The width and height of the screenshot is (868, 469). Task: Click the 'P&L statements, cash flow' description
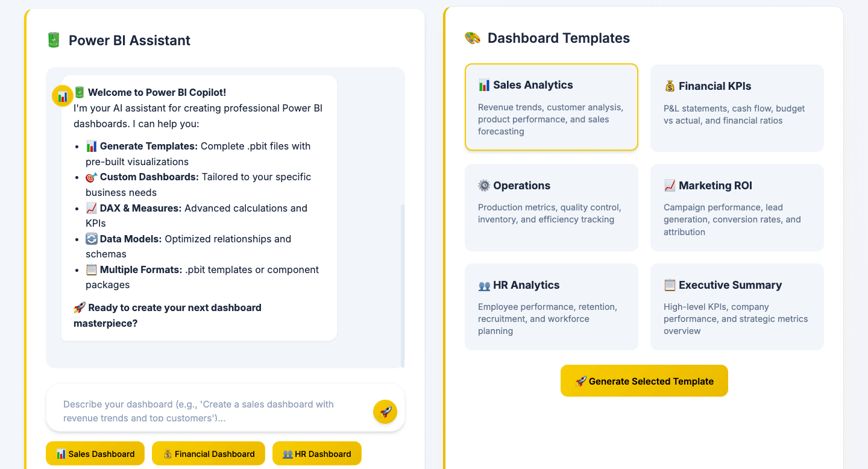coord(734,115)
